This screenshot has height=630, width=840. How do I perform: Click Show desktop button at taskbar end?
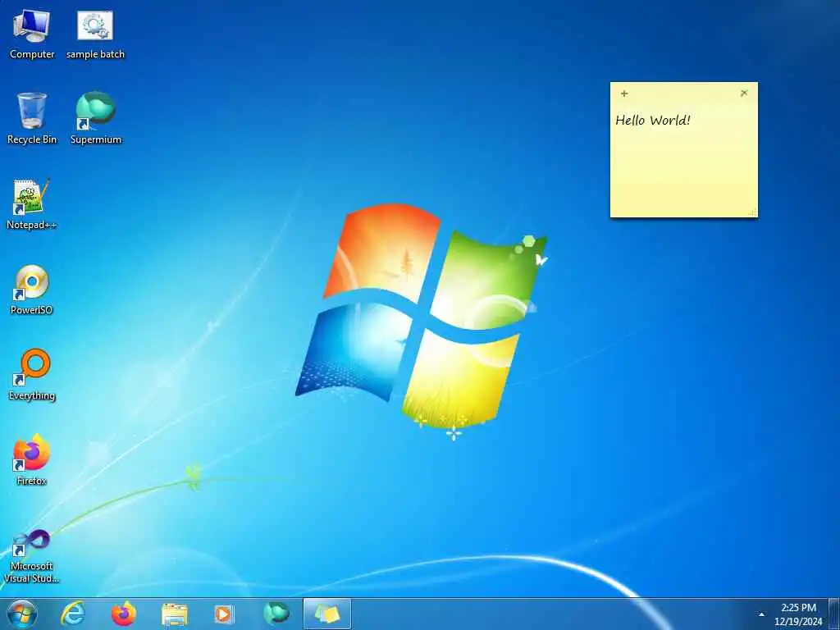(x=834, y=614)
